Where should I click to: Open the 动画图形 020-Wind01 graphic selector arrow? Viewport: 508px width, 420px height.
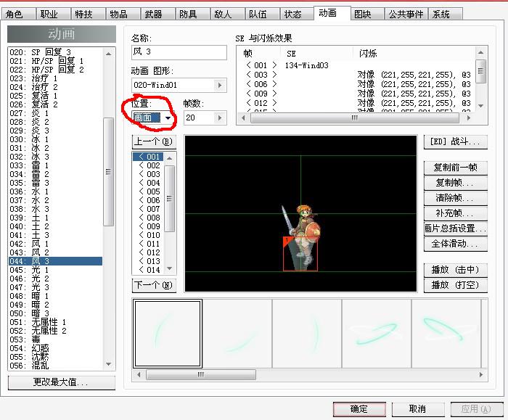click(x=220, y=85)
